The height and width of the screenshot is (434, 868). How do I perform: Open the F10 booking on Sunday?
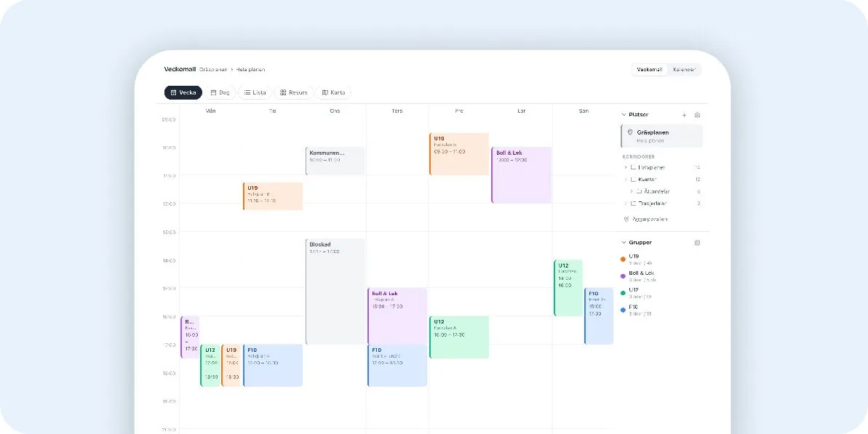pos(598,316)
